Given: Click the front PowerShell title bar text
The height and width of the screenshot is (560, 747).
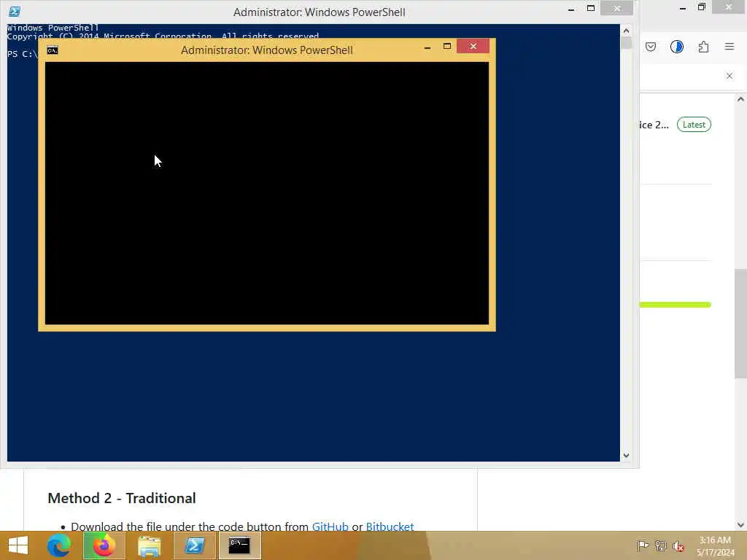Looking at the screenshot, I should point(267,50).
